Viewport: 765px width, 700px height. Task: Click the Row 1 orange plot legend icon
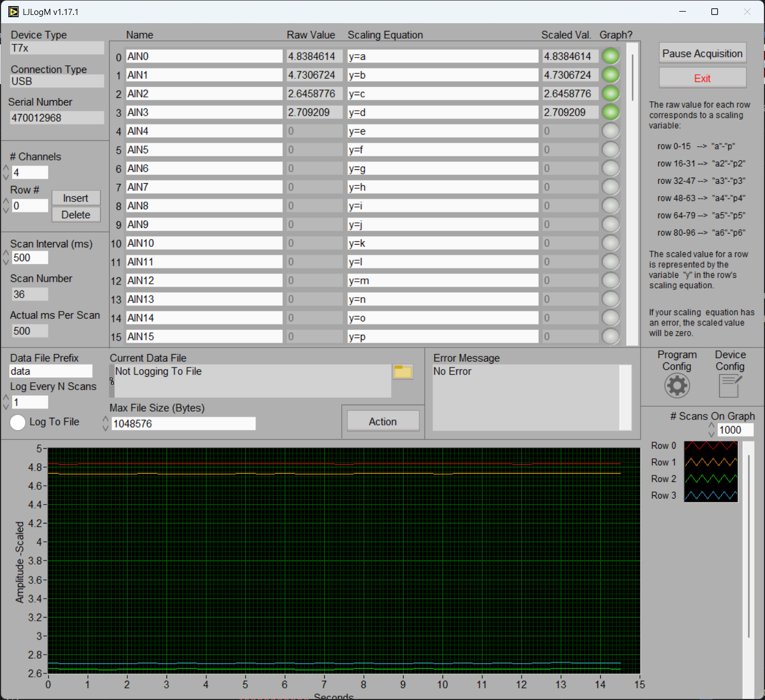click(711, 463)
